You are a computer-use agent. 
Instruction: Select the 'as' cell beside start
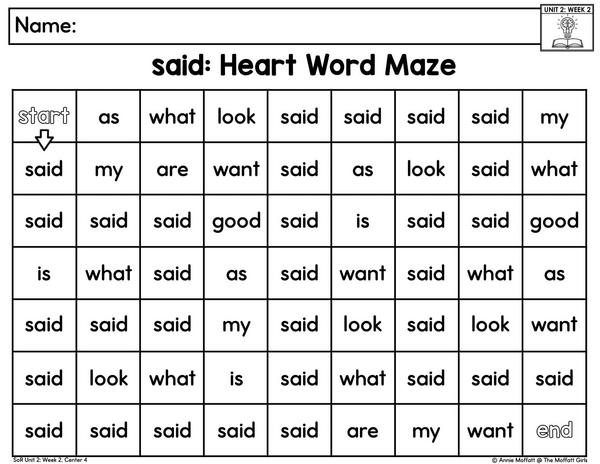[109, 116]
